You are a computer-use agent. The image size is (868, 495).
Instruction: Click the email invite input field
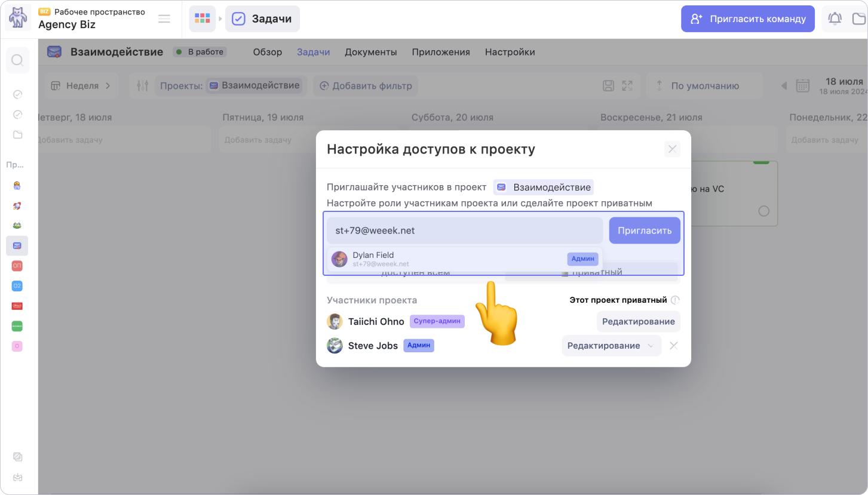pyautogui.click(x=464, y=230)
